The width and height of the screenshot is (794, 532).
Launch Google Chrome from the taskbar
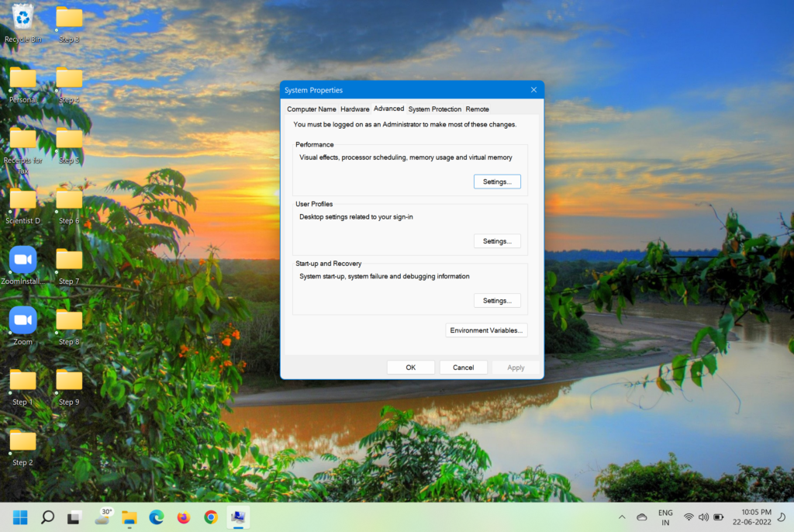tap(211, 517)
